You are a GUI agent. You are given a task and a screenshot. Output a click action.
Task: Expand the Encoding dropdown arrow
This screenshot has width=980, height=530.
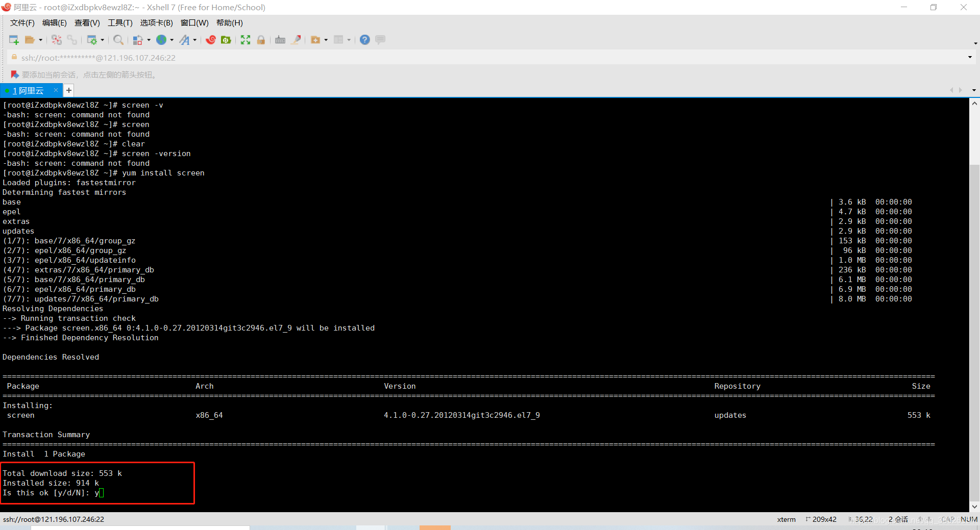[x=172, y=40]
